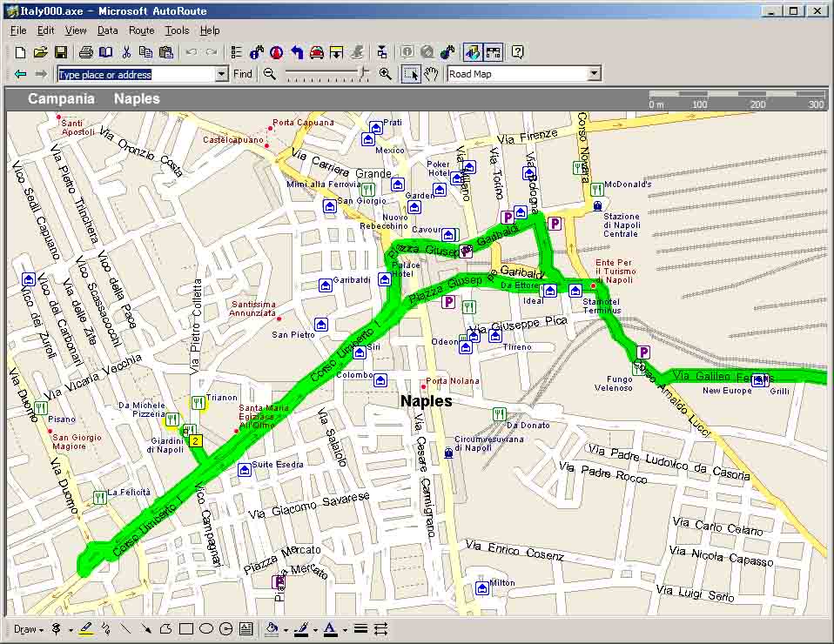Click the zoom slider handle
834x644 pixels.
click(364, 73)
